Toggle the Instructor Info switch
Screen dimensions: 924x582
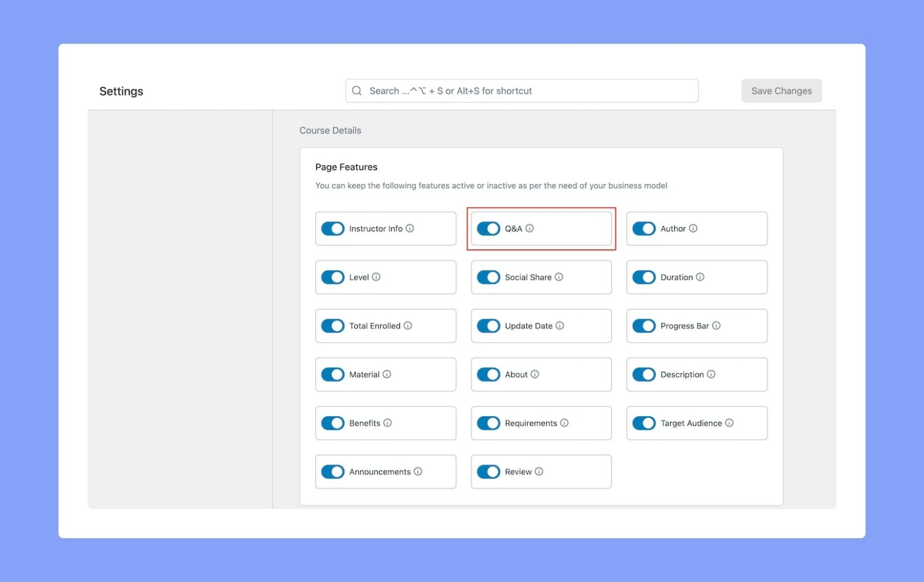(333, 228)
